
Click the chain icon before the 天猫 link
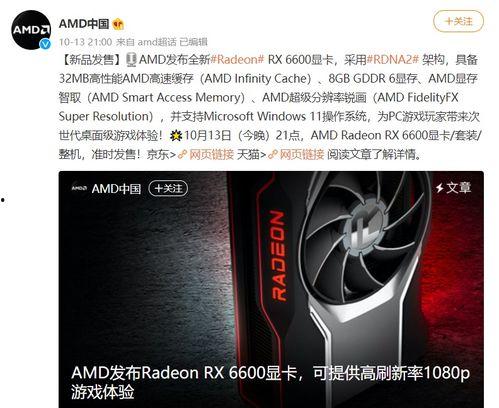coord(273,155)
